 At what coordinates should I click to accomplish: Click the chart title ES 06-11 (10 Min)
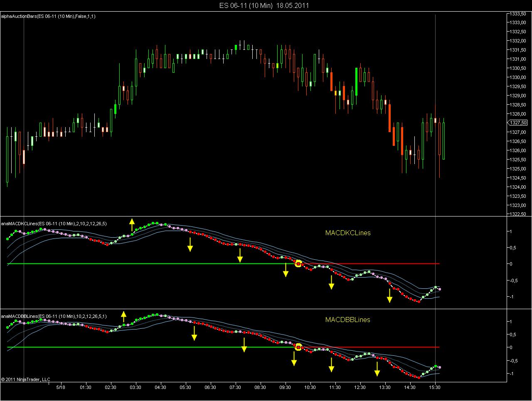point(246,5)
